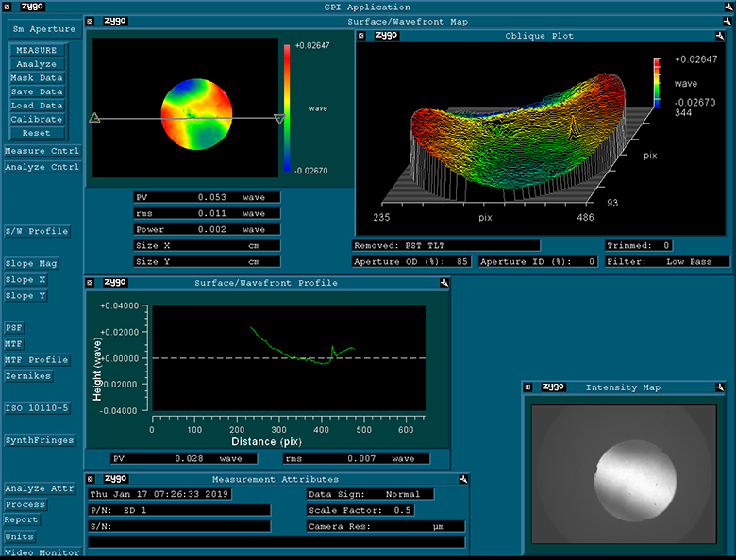Screen dimensions: 736x560
Task: Open the Surface/Wavefront Profile window menu icon
Action: [x=91, y=282]
